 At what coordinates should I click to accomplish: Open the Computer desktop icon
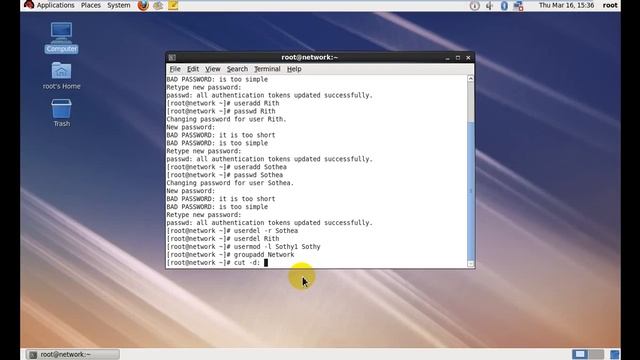click(x=61, y=38)
